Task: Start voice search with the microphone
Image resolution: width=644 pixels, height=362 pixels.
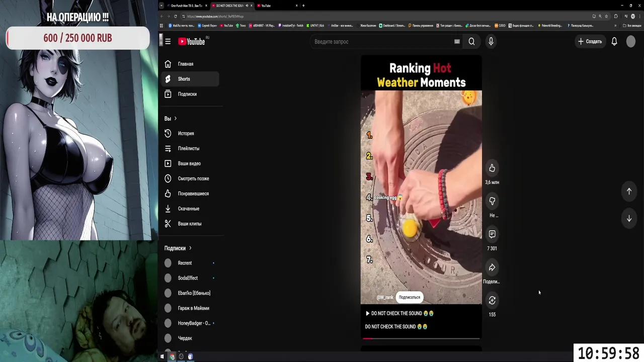Action: (491, 42)
